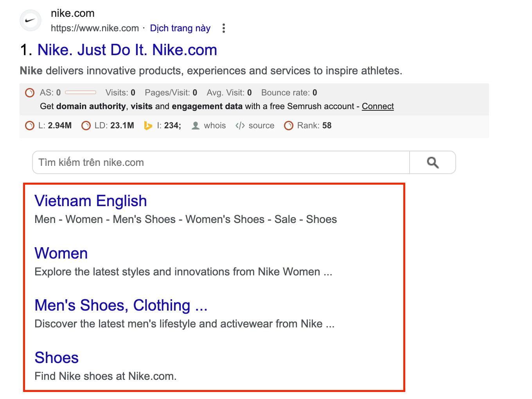Click the 'Discover the latest men's lifestyle' description

tap(185, 324)
